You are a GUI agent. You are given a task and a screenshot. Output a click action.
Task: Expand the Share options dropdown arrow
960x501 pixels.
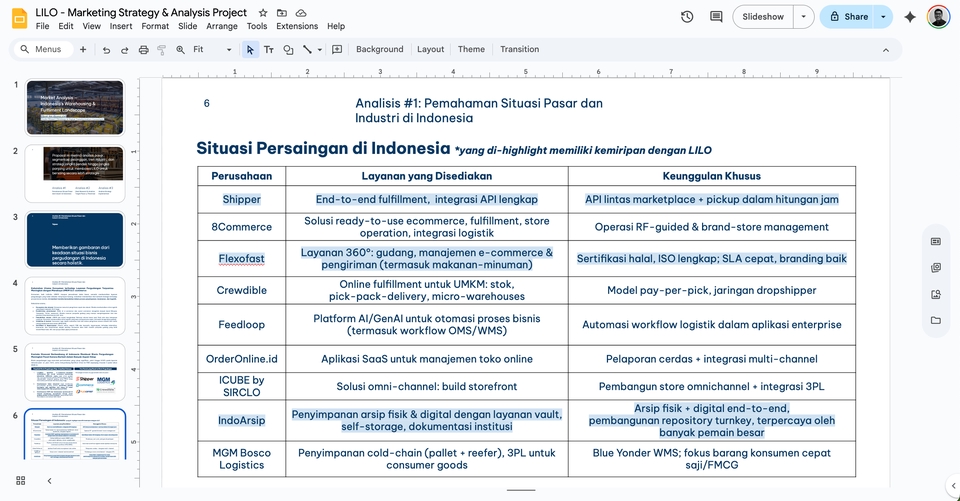pos(883,17)
